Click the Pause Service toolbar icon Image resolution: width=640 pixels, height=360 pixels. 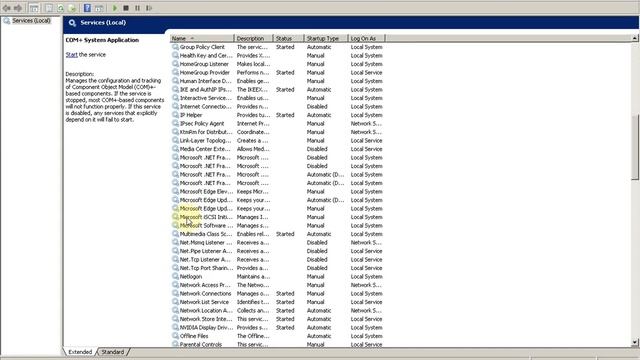point(138,8)
